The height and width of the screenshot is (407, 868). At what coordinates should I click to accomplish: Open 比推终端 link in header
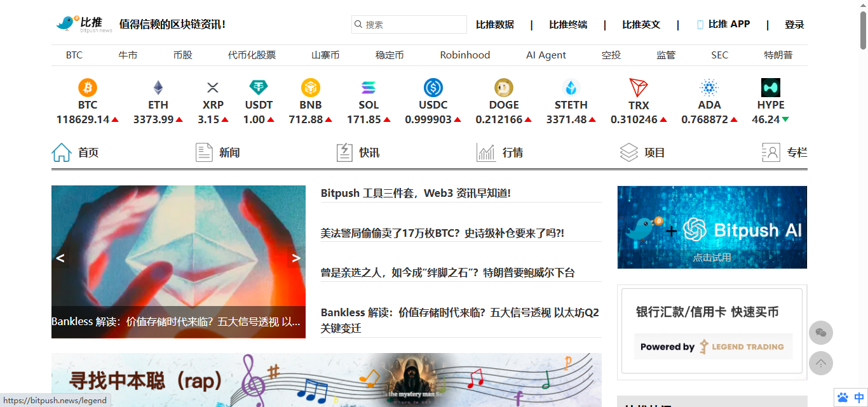coord(568,25)
